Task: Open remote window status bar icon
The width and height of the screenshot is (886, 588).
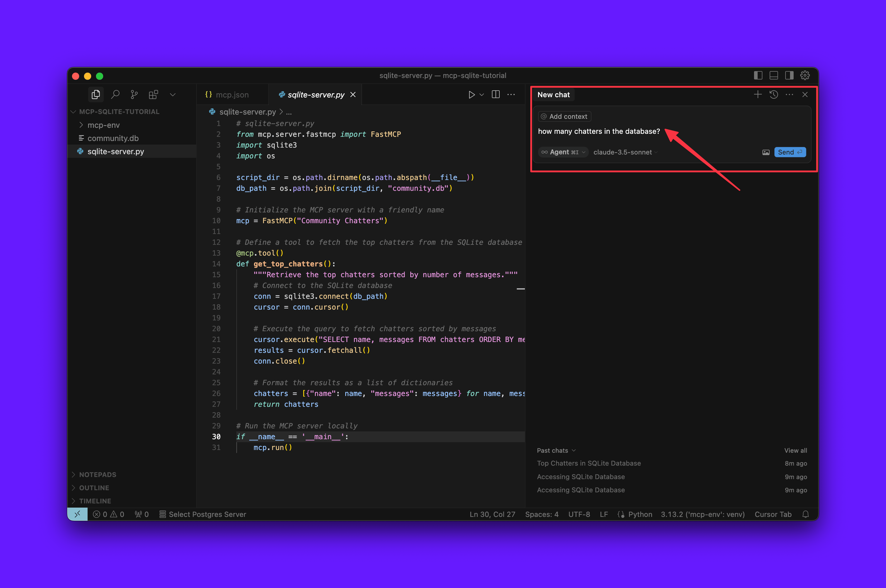Action: [x=77, y=514]
